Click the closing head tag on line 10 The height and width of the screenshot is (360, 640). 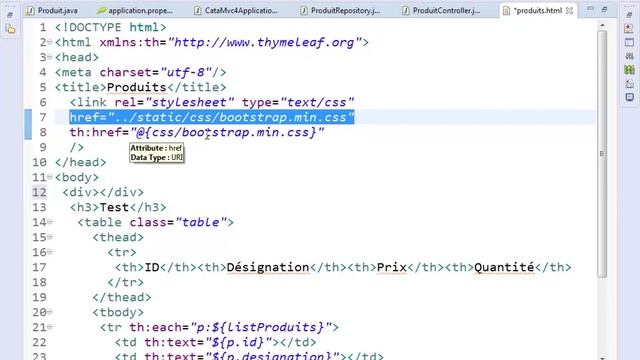pos(80,162)
